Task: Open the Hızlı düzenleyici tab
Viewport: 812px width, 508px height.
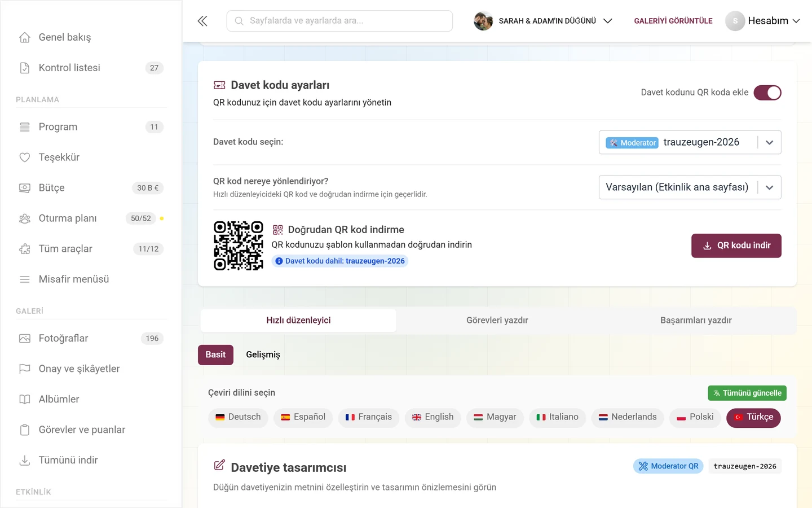Action: point(298,321)
